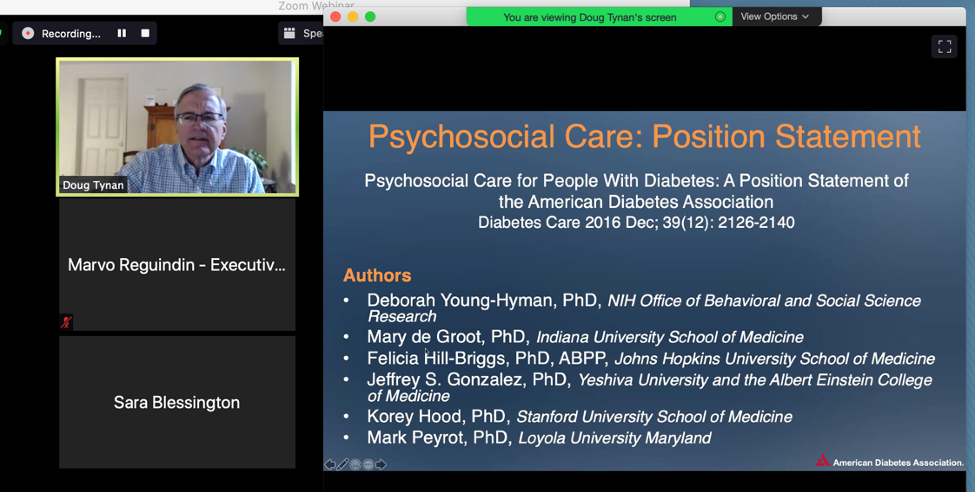The height and width of the screenshot is (493, 977).
Task: Select Marvo Reguindin participant tile
Action: pyautogui.click(x=177, y=265)
